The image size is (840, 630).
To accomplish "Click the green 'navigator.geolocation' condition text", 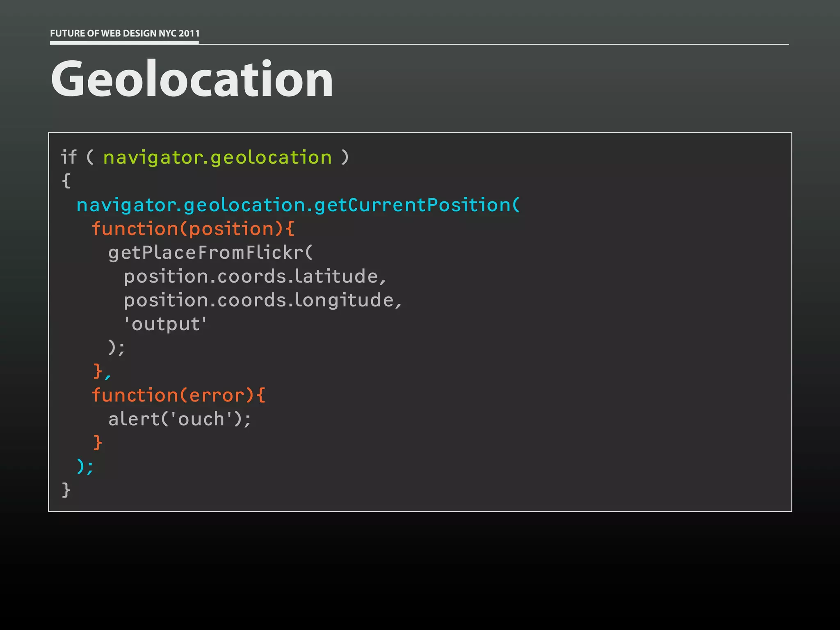I will (x=217, y=157).
